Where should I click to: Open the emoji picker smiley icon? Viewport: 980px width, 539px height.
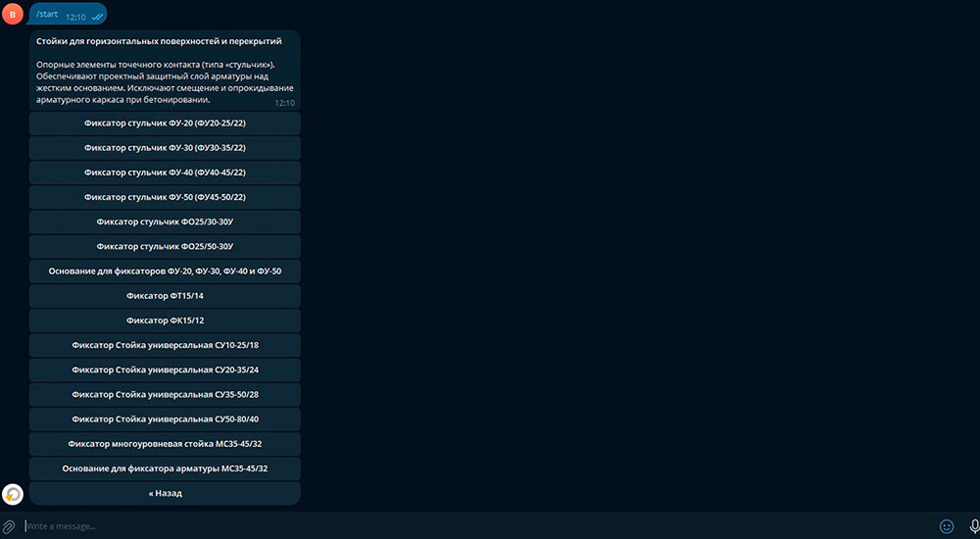point(947,526)
